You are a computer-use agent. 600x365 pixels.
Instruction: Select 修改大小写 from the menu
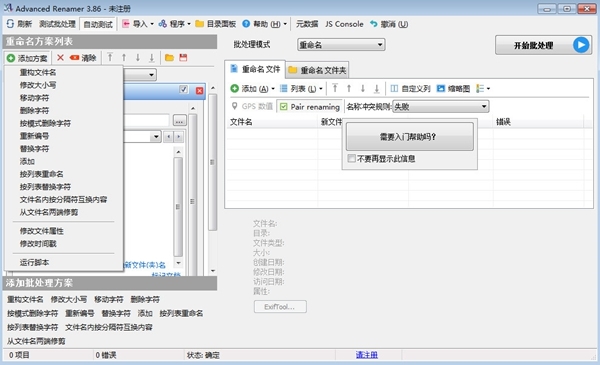click(x=64, y=85)
